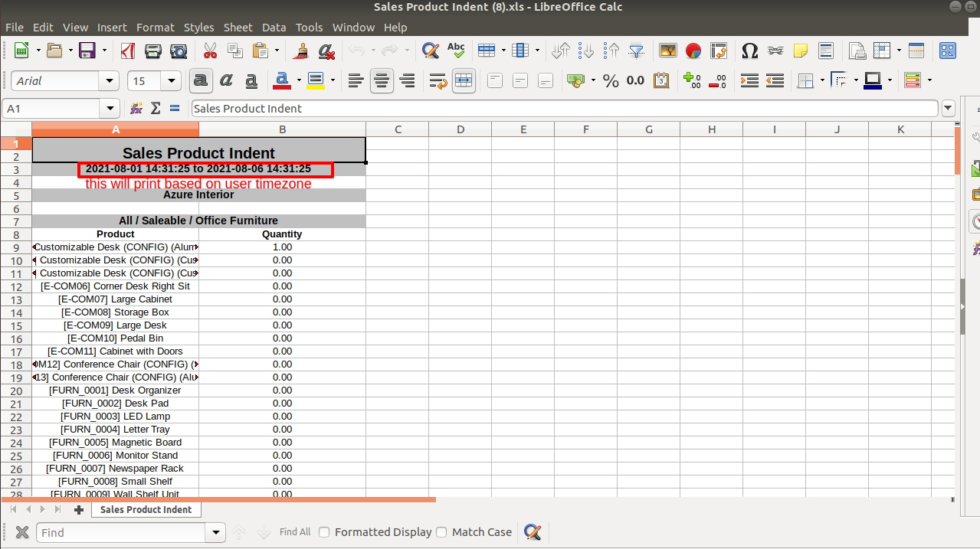
Task: Open Find & Replace icon in toolbar
Action: pos(431,51)
